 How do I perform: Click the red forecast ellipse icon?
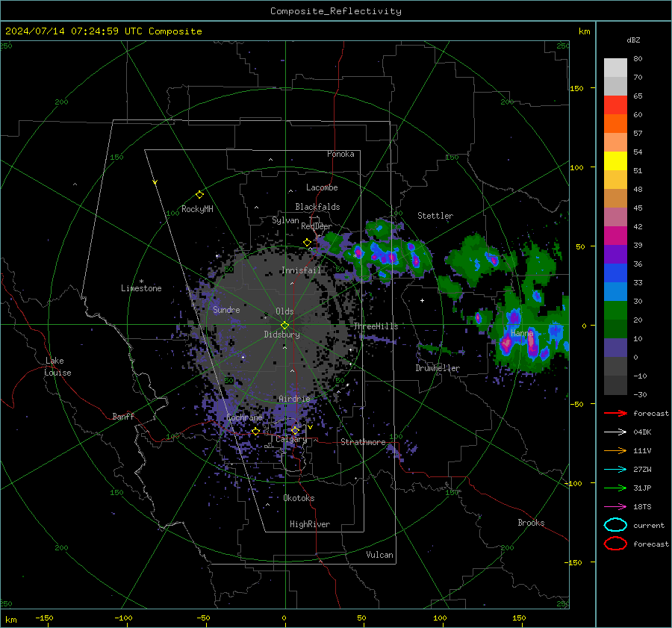615,544
